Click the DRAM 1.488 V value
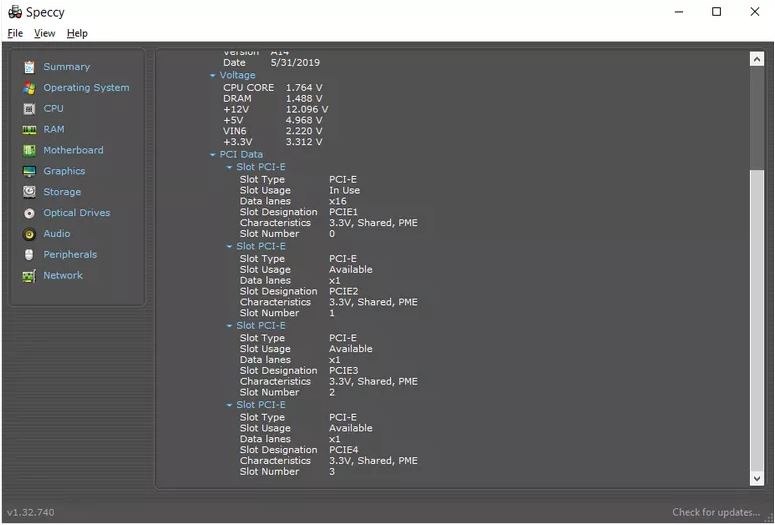Viewport: 775px width, 525px height. tap(304, 98)
